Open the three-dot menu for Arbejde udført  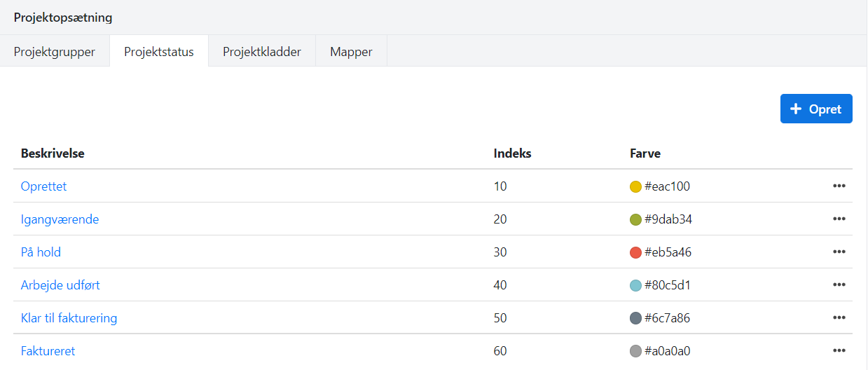(839, 285)
